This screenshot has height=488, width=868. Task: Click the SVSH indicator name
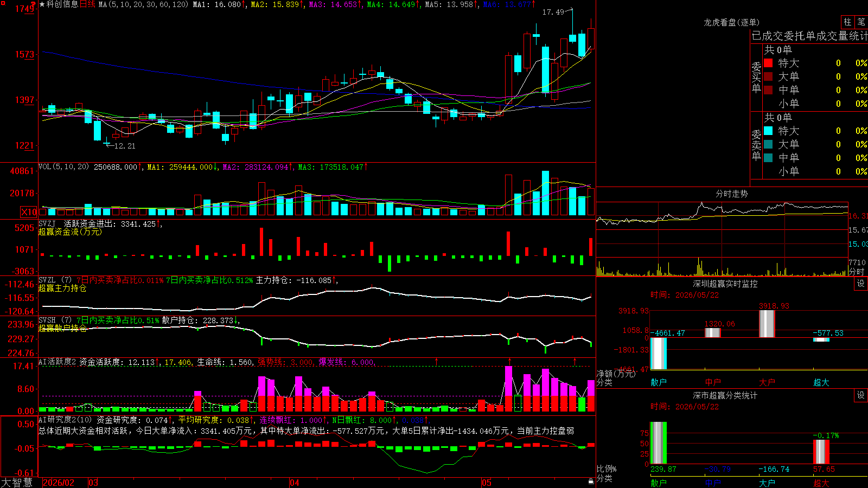point(47,320)
